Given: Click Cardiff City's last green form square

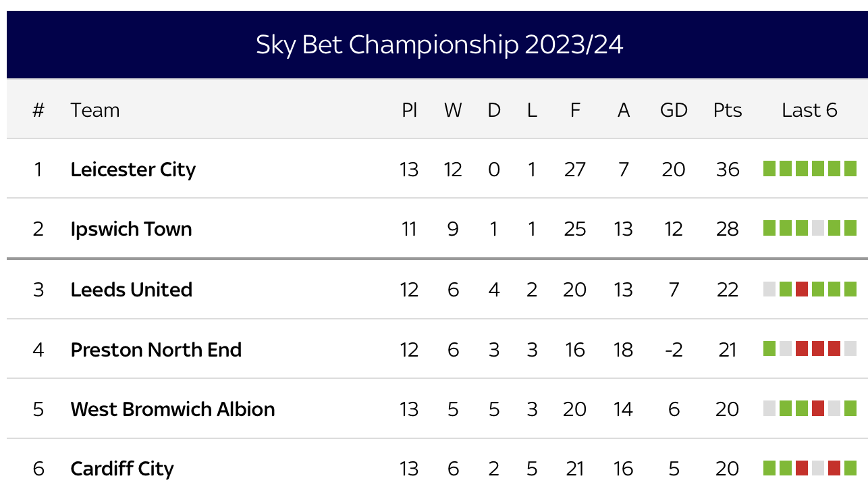Looking at the screenshot, I should tap(850, 468).
